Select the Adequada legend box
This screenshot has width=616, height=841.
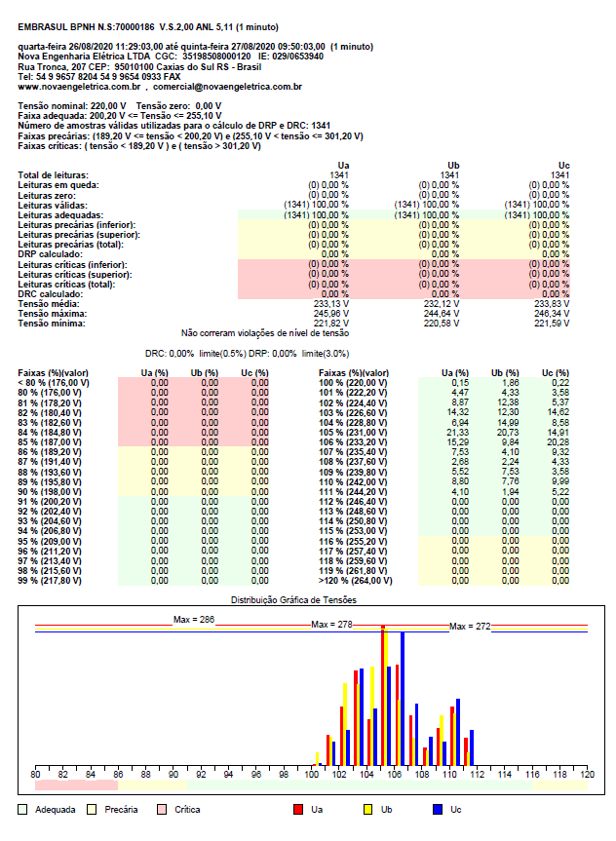(x=22, y=809)
